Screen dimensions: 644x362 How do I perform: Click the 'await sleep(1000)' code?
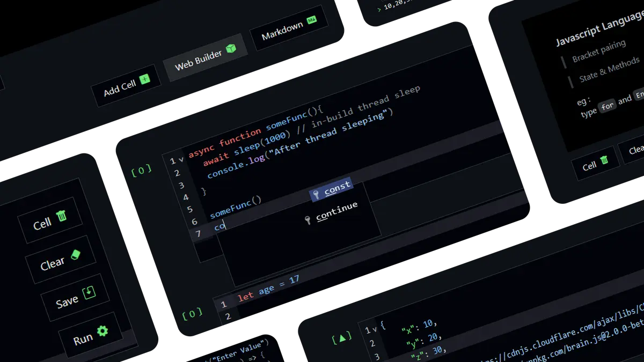(x=247, y=146)
